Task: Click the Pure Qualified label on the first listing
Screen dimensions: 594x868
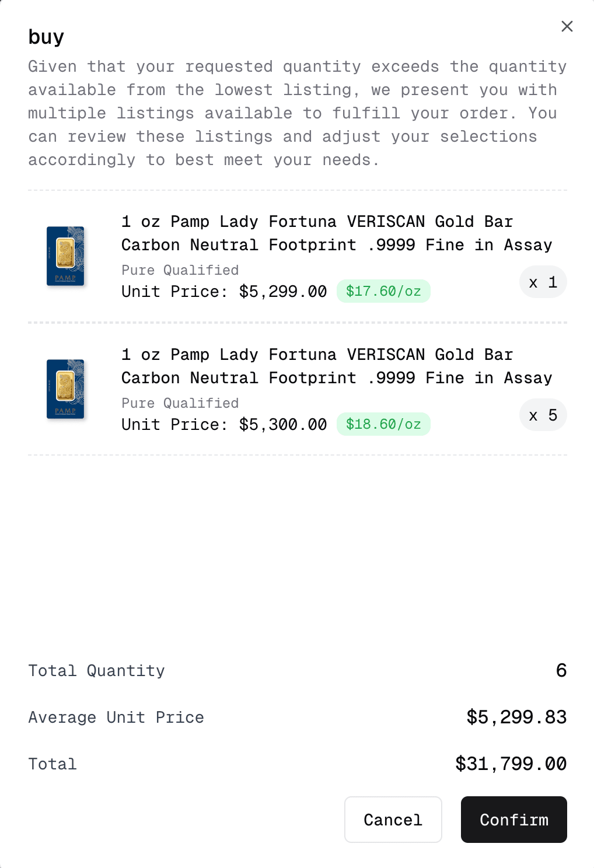Action: tap(180, 270)
